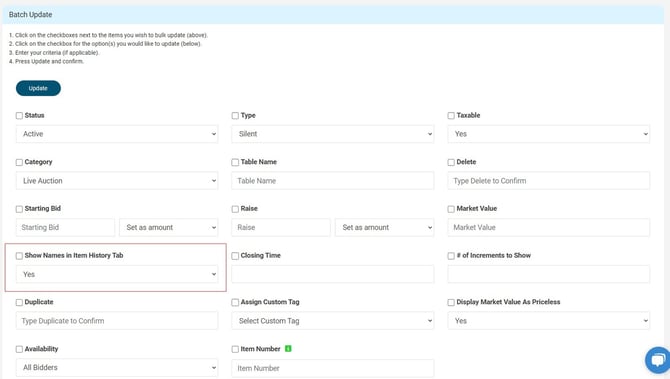Check the Market Value checkbox
This screenshot has height=379, width=670.
(x=451, y=209)
